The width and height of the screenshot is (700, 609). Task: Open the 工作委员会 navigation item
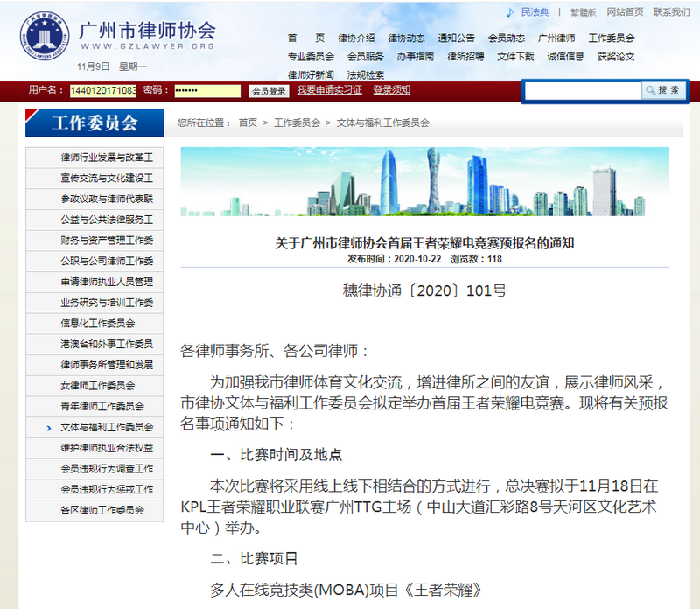tap(611, 38)
